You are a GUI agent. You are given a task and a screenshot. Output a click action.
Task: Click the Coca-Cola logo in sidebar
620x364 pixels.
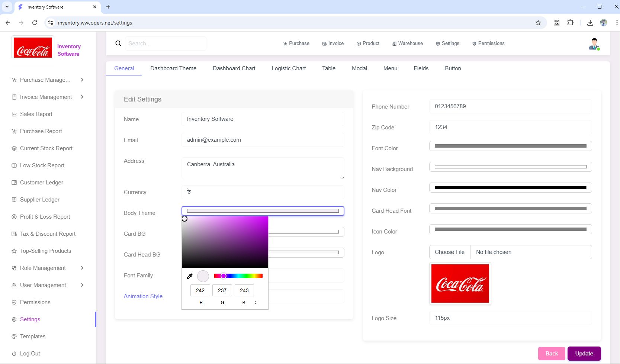click(33, 48)
